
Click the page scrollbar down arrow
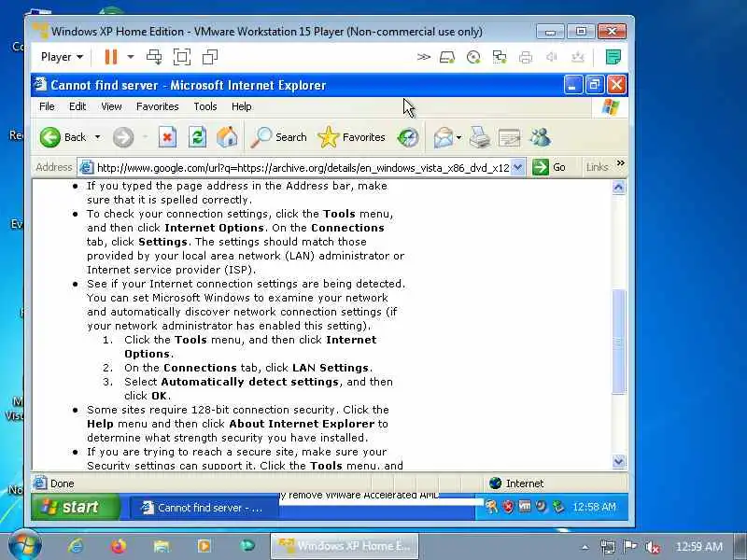[618, 461]
